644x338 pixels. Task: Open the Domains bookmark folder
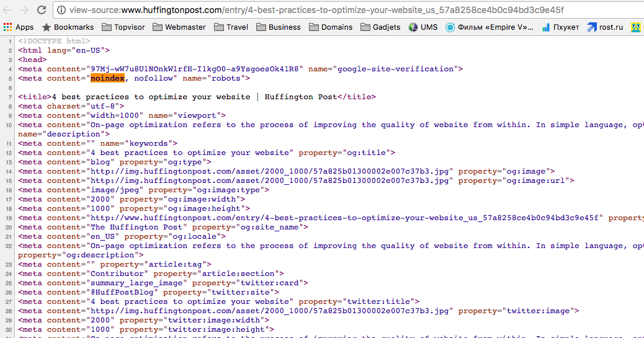(x=331, y=27)
